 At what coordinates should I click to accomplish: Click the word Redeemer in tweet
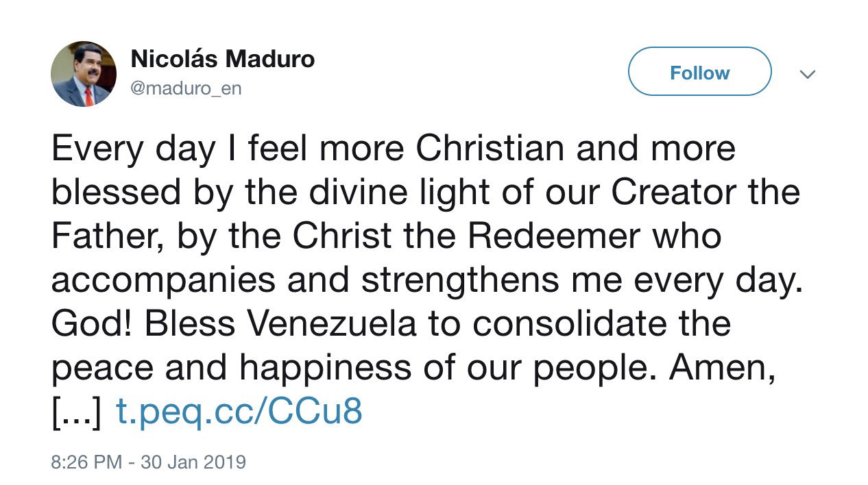coord(554,236)
